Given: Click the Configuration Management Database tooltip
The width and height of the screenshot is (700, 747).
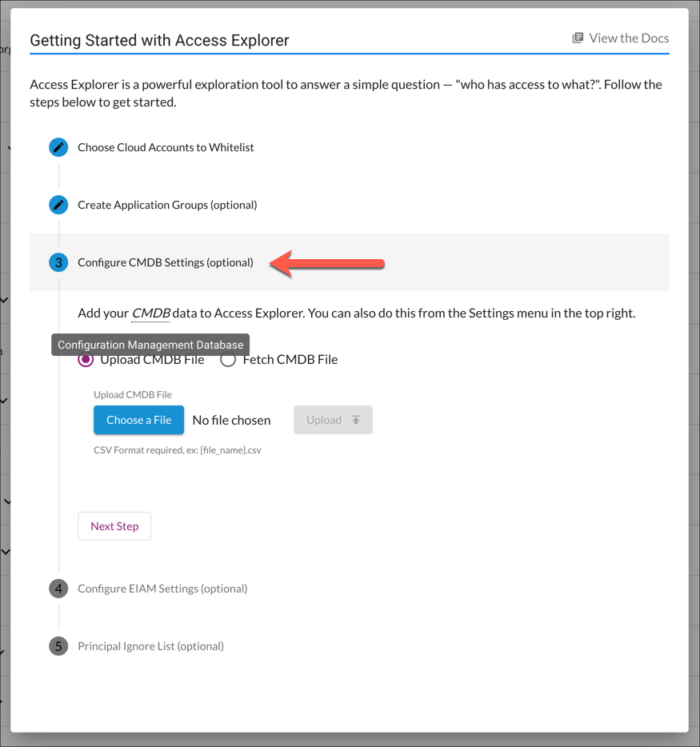Looking at the screenshot, I should click(x=150, y=345).
